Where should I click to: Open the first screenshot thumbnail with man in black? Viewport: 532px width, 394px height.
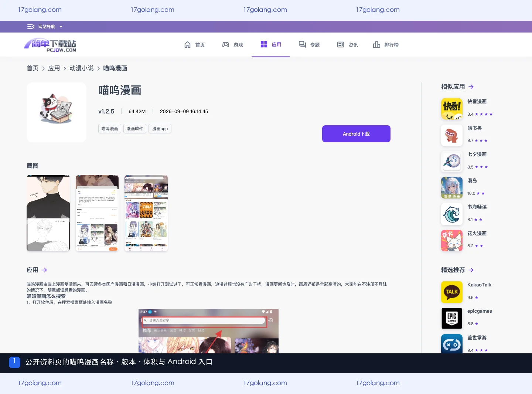click(48, 213)
